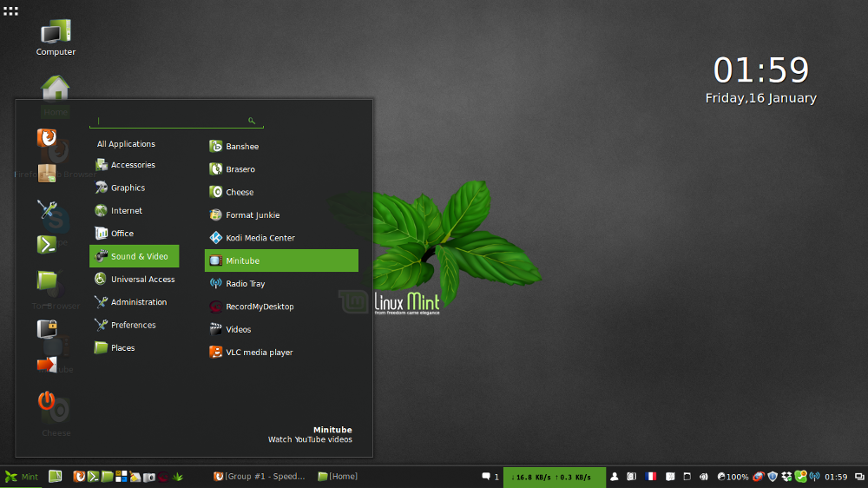Select the Preferences category
868x488 pixels.
coord(134,325)
